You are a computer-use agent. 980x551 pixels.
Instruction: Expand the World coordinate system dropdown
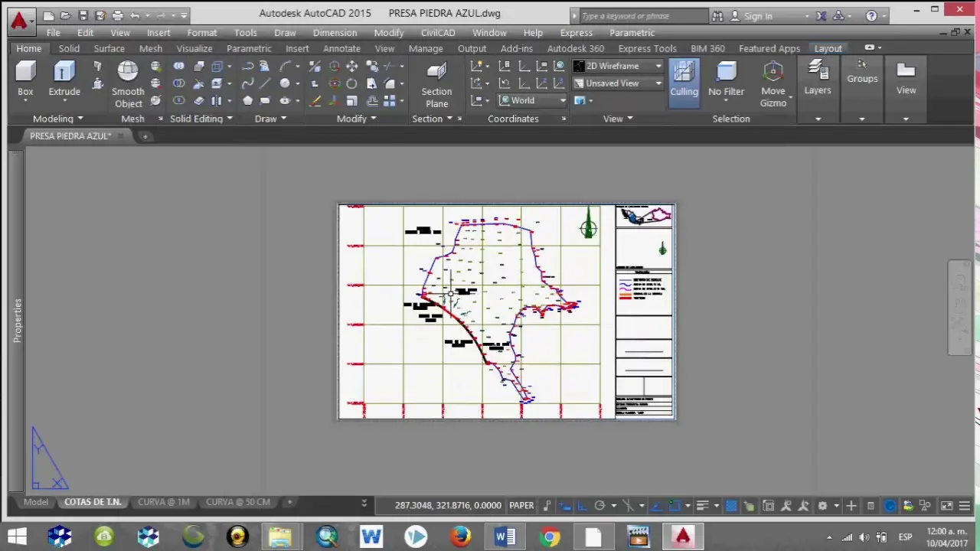[x=563, y=100]
